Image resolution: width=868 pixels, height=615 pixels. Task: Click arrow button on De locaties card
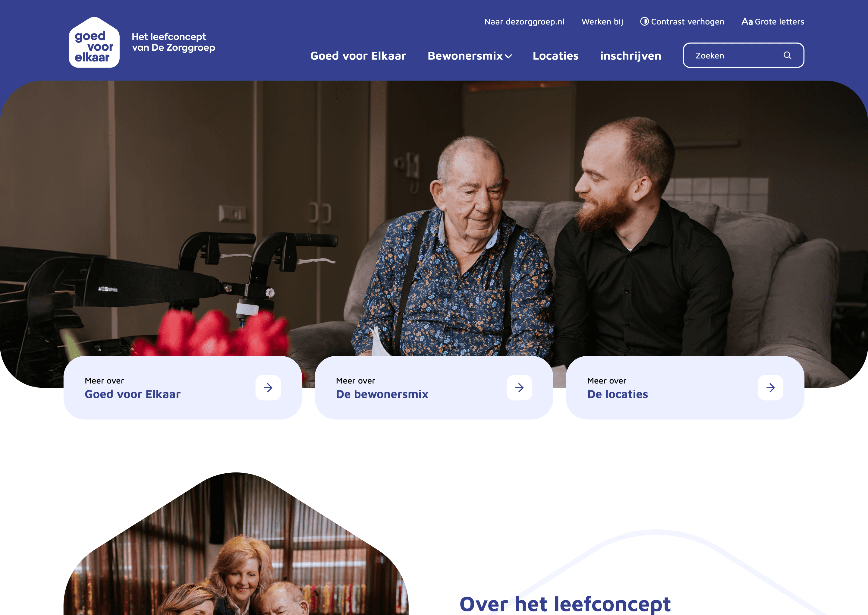[x=770, y=387]
